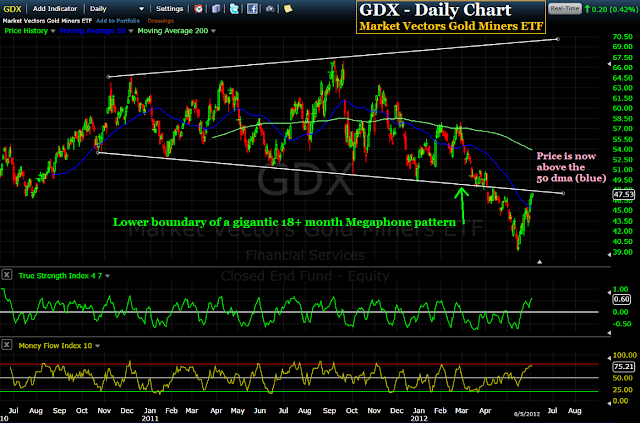
Task: Click the 6/5/2012 date label
Action: click(527, 414)
